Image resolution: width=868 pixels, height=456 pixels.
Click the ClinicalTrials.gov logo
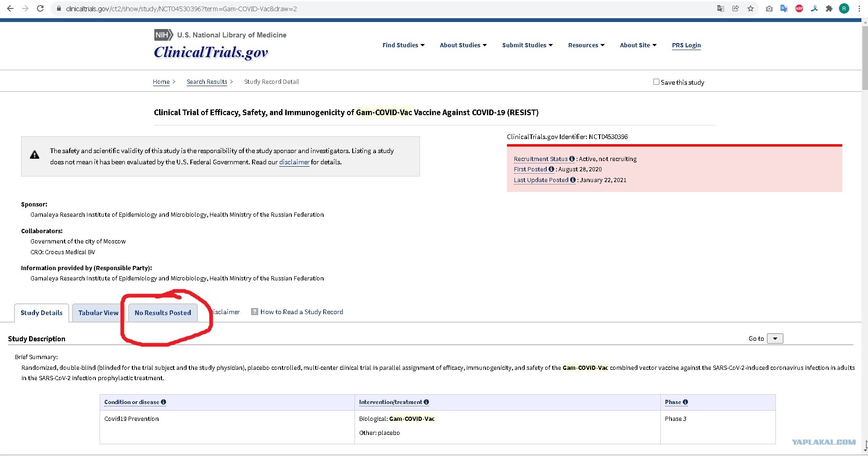pyautogui.click(x=211, y=52)
